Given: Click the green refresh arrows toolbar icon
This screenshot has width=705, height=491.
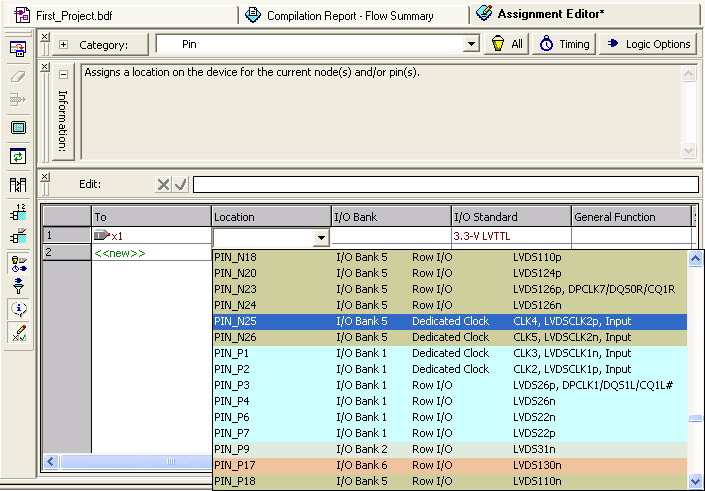Looking at the screenshot, I should (x=17, y=156).
